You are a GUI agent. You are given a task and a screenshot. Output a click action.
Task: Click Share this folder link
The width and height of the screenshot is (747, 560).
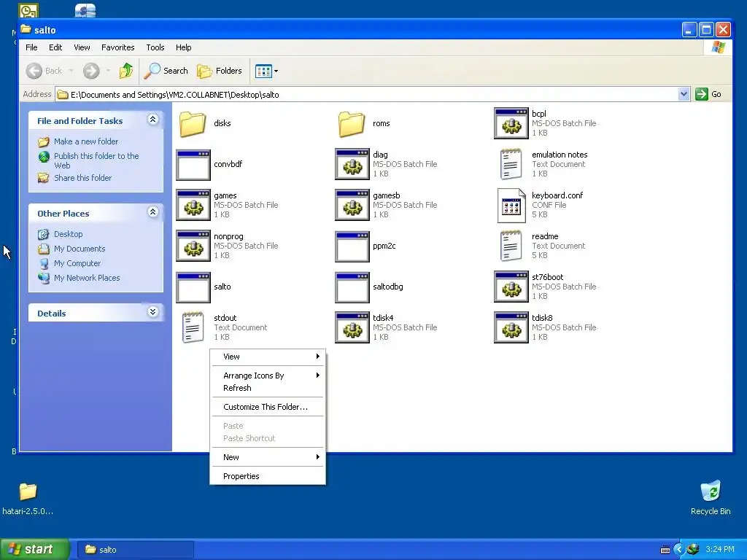82,178
